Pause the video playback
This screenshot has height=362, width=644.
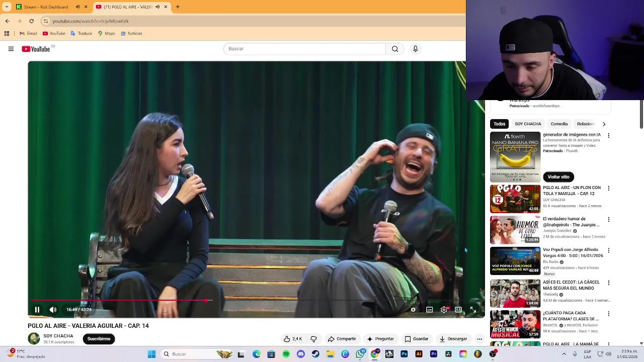pos(37,310)
